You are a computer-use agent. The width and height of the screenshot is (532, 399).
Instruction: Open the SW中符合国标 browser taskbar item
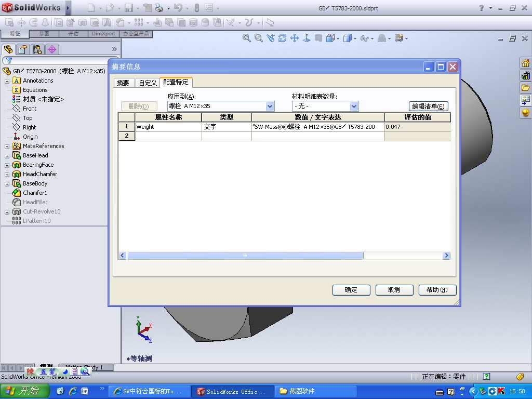click(149, 391)
